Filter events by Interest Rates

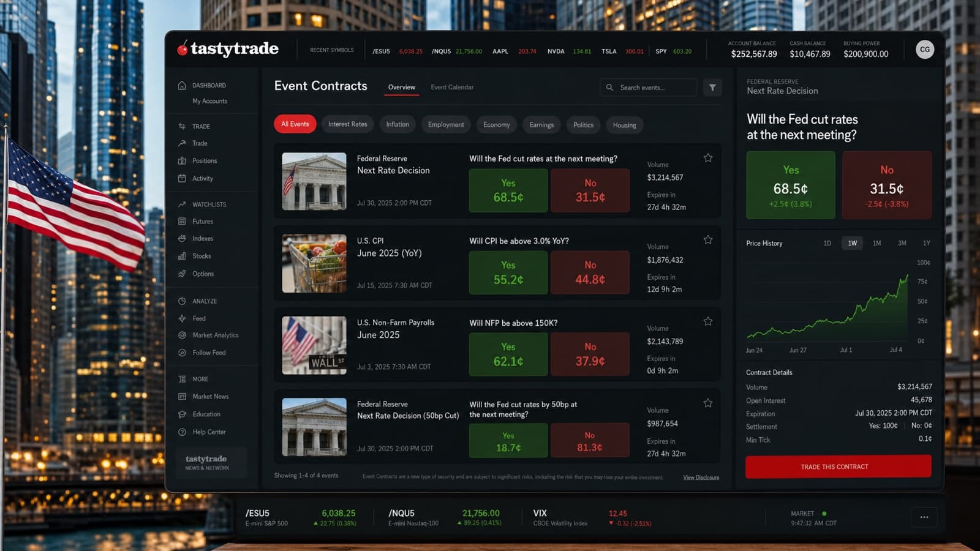[x=348, y=124]
